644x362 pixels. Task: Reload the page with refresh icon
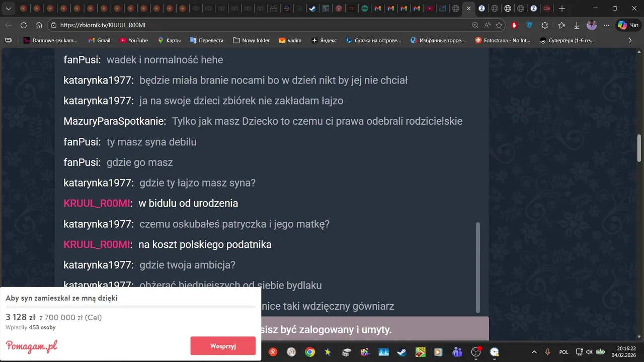click(x=24, y=25)
